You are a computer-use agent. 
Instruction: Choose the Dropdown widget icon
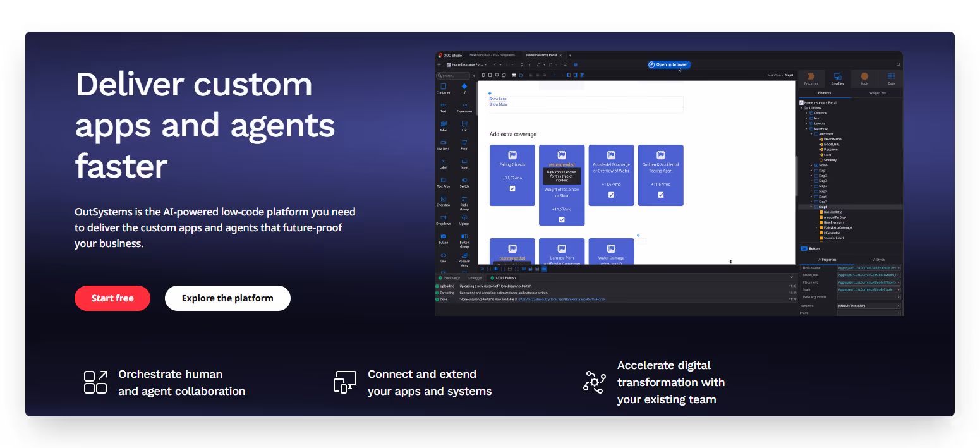click(x=443, y=217)
